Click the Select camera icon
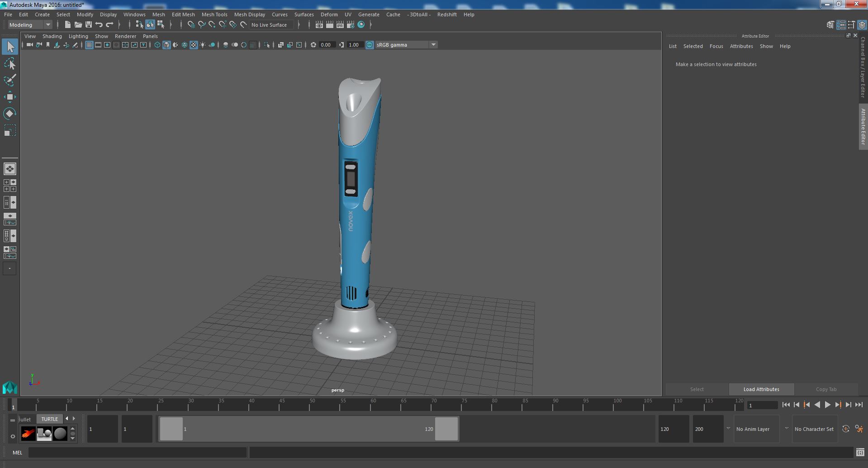The image size is (868, 468). tap(29, 45)
